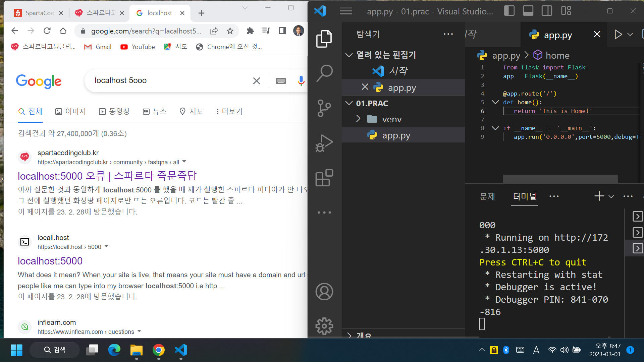This screenshot has width=644, height=362.
Task: Show additional views ellipsis in activity bar
Action: (324, 213)
